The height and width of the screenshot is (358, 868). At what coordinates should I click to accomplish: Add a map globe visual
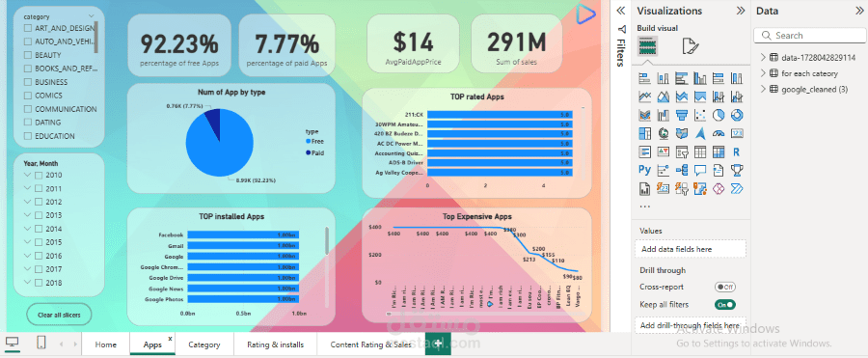click(x=664, y=133)
